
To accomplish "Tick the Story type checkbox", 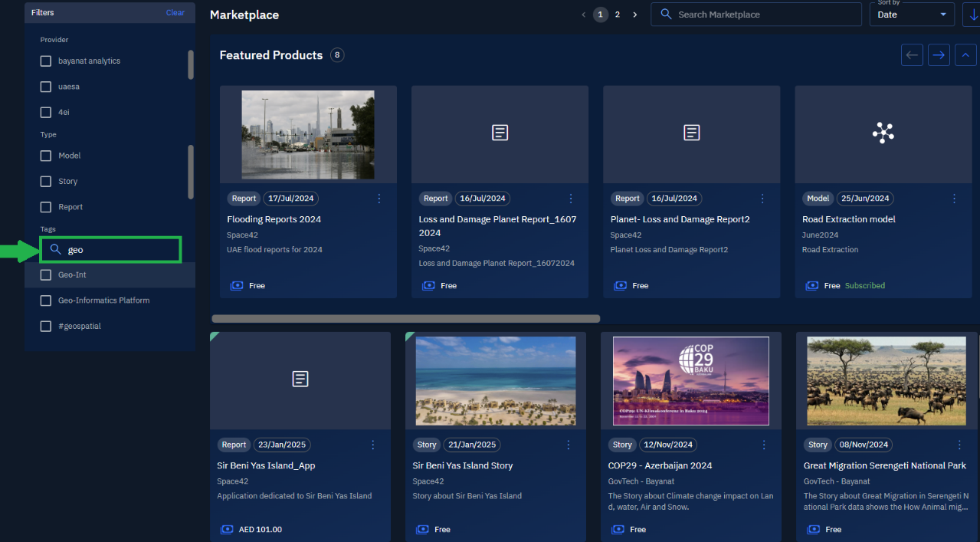I will click(x=46, y=182).
